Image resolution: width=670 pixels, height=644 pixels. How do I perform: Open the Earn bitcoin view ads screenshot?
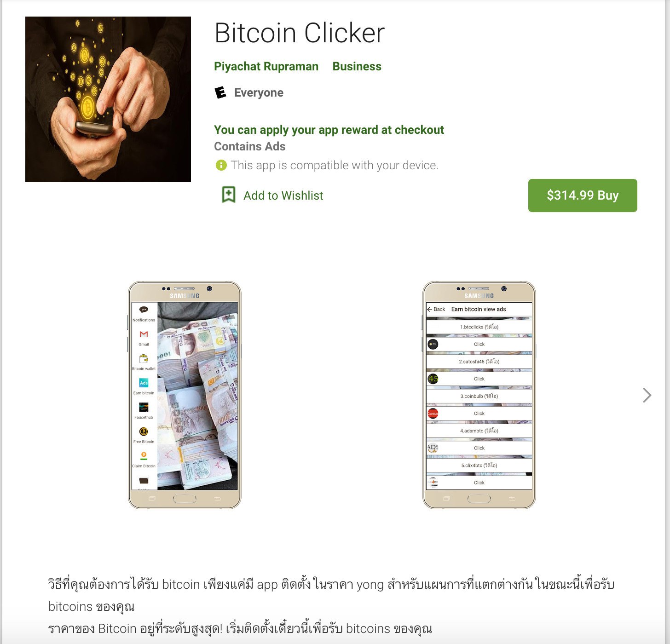coord(479,395)
